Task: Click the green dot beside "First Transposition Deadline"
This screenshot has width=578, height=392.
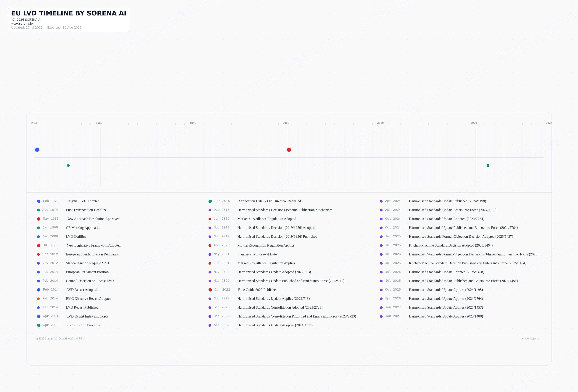Action: coord(38,210)
